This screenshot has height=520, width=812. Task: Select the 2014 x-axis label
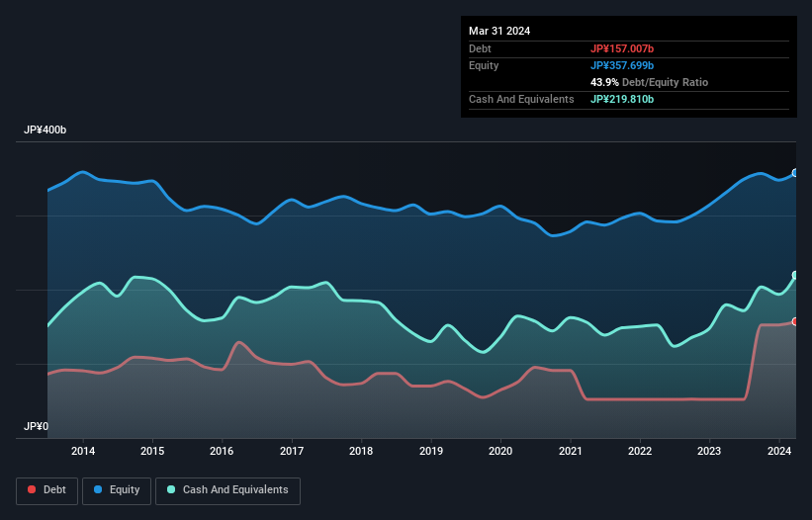(x=83, y=452)
